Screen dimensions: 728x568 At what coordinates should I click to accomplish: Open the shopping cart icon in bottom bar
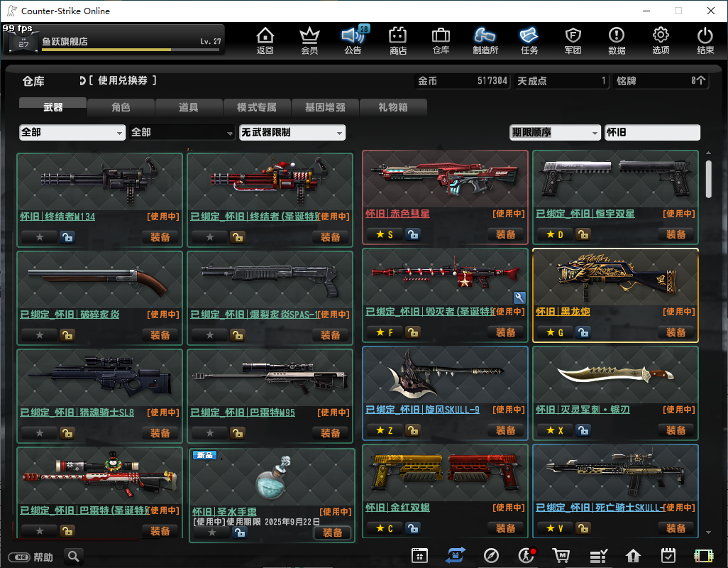[x=561, y=555]
